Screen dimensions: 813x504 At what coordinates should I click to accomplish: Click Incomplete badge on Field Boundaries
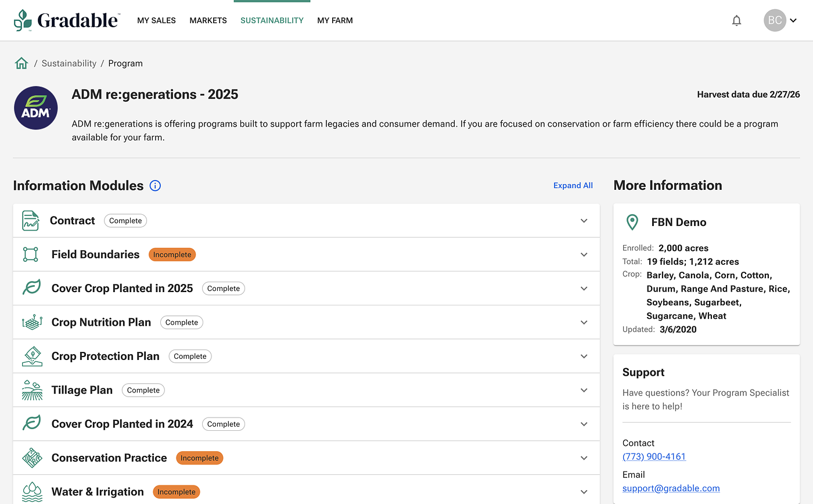pos(172,254)
